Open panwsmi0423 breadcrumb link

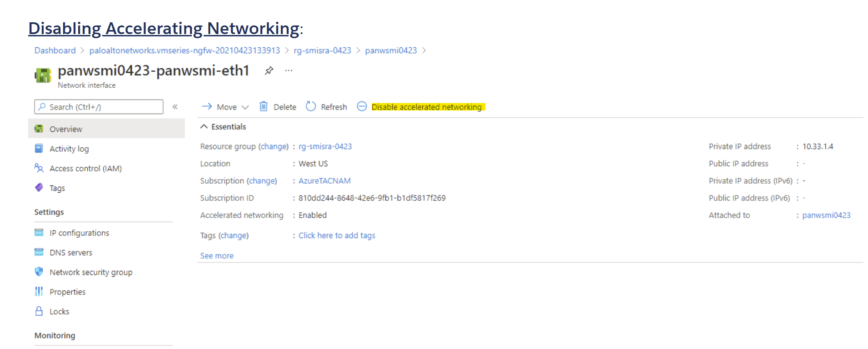(x=391, y=50)
